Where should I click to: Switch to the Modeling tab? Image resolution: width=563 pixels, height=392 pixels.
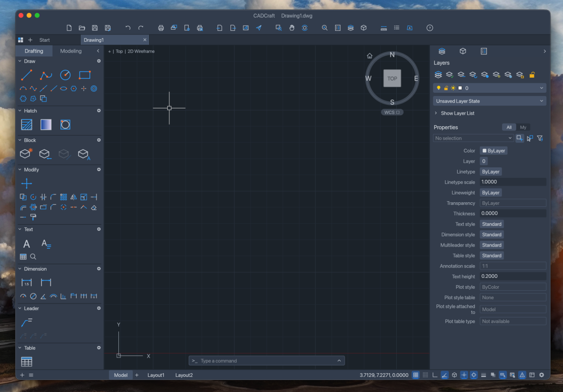pyautogui.click(x=71, y=51)
